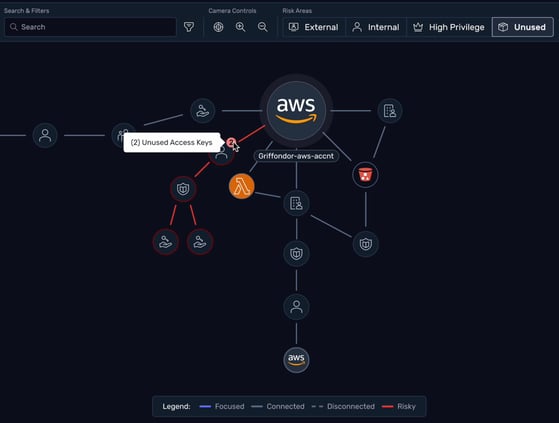Click the key-in-hand node left of AWS

[202, 111]
